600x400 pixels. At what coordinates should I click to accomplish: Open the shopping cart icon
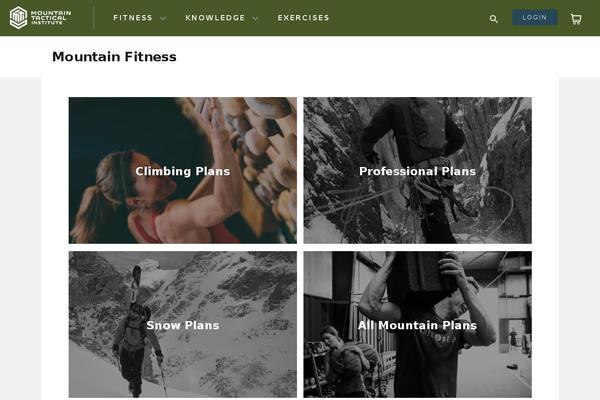point(576,19)
